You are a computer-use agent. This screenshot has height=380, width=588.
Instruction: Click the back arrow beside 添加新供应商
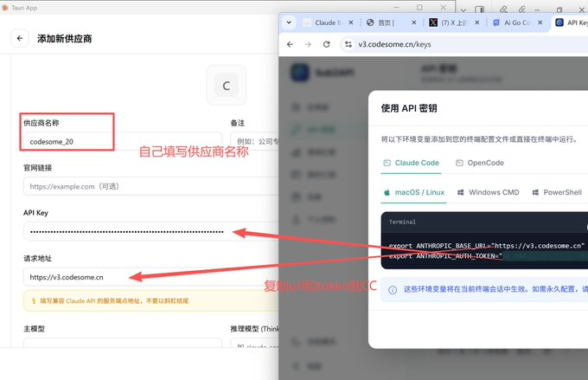coord(20,38)
